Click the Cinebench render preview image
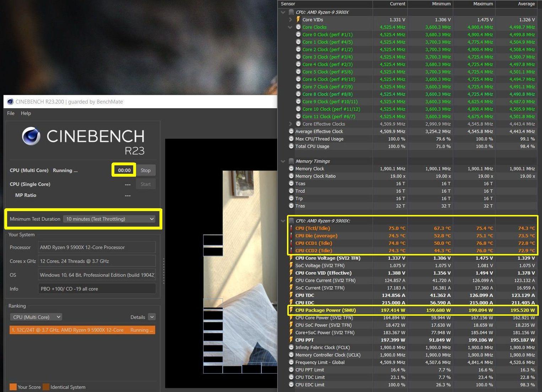This screenshot has width=542, height=392. tap(221, 263)
